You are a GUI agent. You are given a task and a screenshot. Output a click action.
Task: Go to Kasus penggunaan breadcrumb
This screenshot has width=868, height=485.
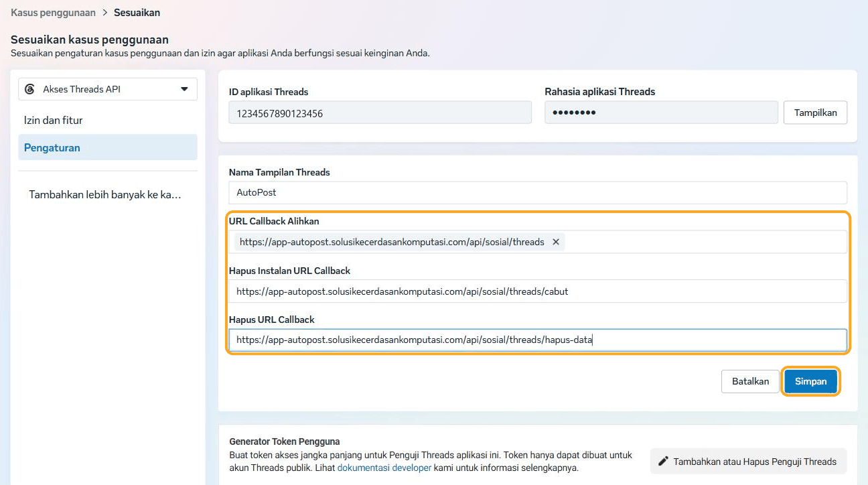(x=53, y=13)
